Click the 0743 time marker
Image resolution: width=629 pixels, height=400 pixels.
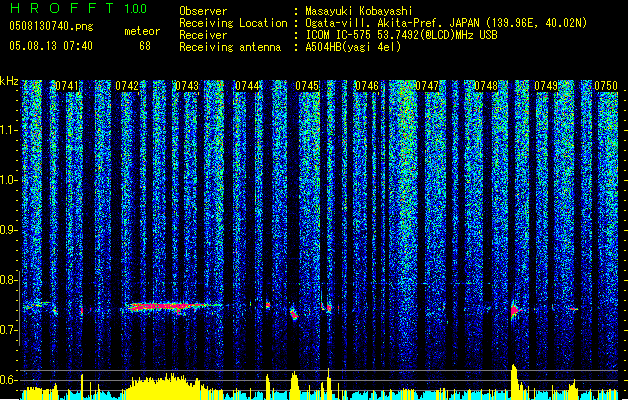click(187, 86)
